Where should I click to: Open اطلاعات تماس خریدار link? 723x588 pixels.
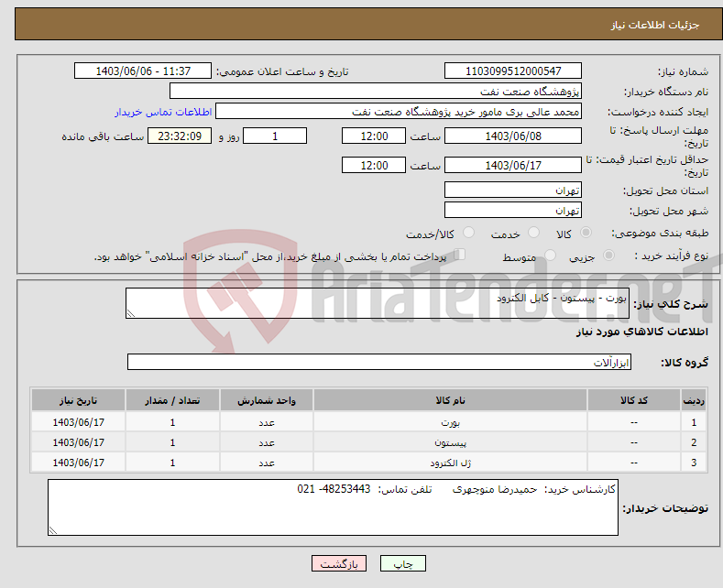[x=163, y=112]
